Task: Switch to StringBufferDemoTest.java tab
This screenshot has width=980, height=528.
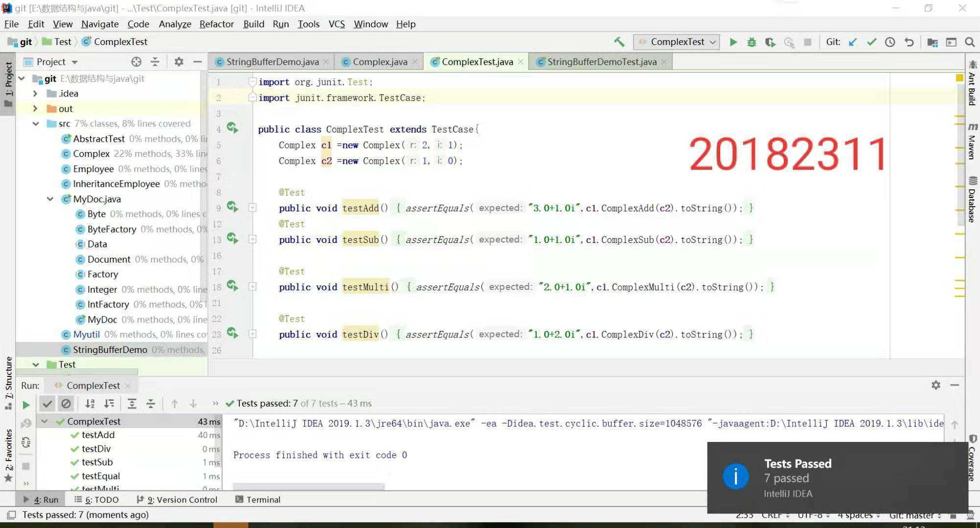Action: click(601, 62)
